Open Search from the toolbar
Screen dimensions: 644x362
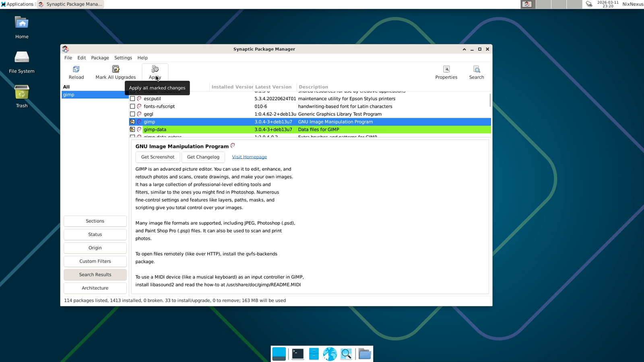(x=477, y=72)
